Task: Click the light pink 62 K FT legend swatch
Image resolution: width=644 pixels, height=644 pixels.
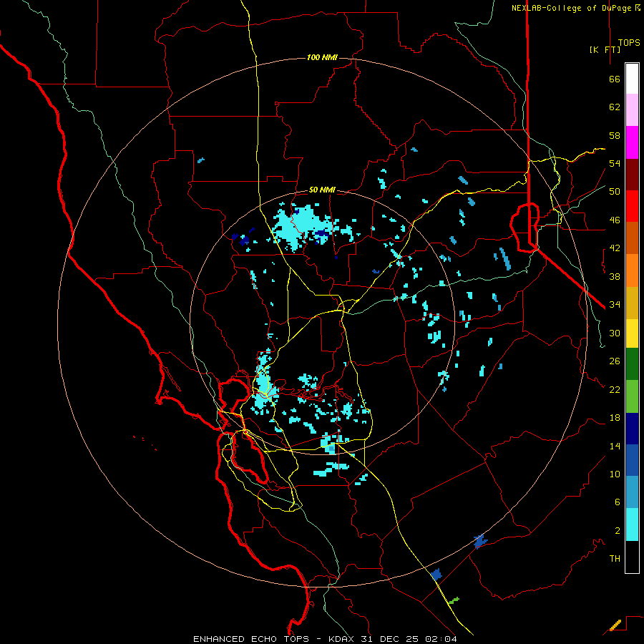Action: 632,110
